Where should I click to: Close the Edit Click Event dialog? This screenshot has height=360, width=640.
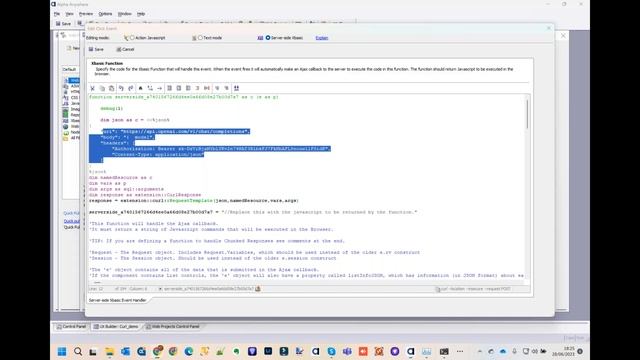(x=549, y=28)
